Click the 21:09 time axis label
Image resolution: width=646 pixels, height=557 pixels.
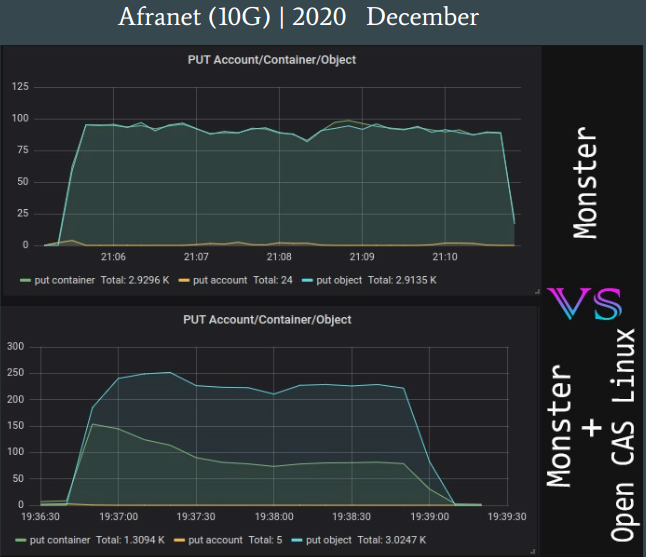point(362,257)
